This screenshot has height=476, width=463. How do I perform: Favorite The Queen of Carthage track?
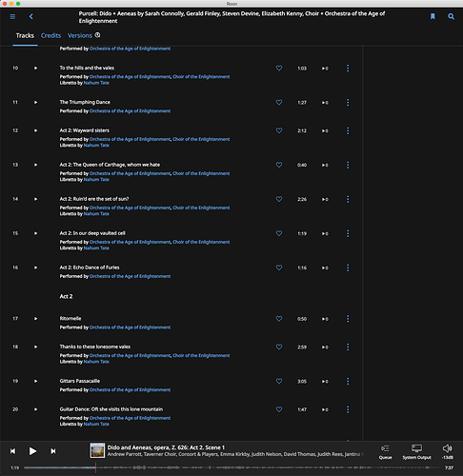279,165
